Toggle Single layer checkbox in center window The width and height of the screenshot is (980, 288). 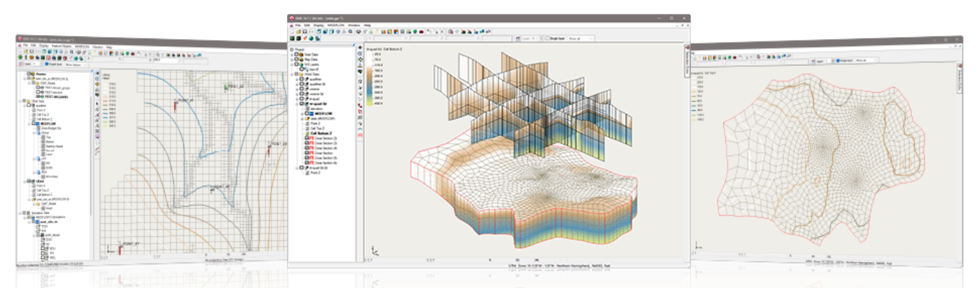tap(548, 38)
